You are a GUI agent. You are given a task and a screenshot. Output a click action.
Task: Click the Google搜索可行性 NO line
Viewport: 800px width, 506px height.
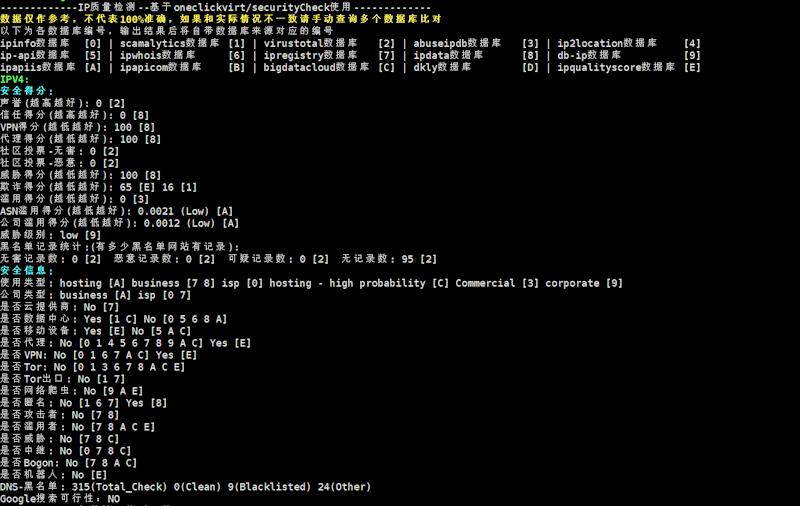coord(60,499)
